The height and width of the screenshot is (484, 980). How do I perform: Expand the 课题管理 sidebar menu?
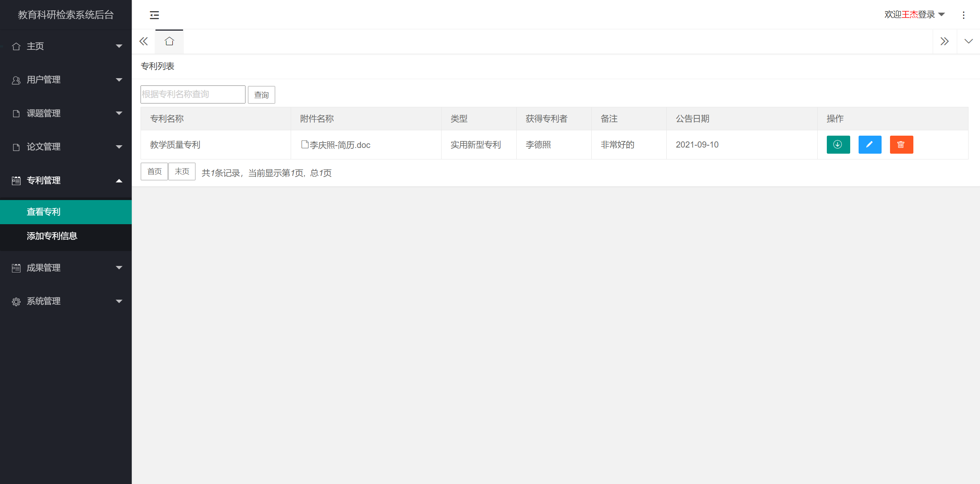(66, 113)
